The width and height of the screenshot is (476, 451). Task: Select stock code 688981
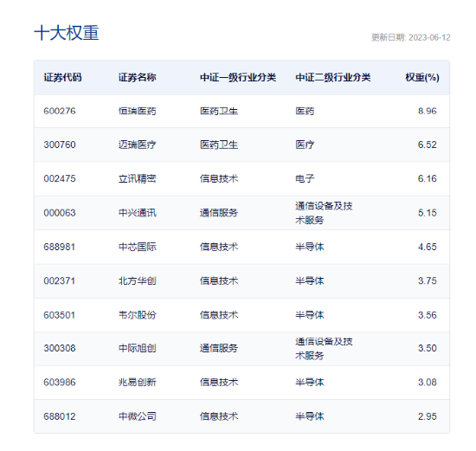coord(60,247)
